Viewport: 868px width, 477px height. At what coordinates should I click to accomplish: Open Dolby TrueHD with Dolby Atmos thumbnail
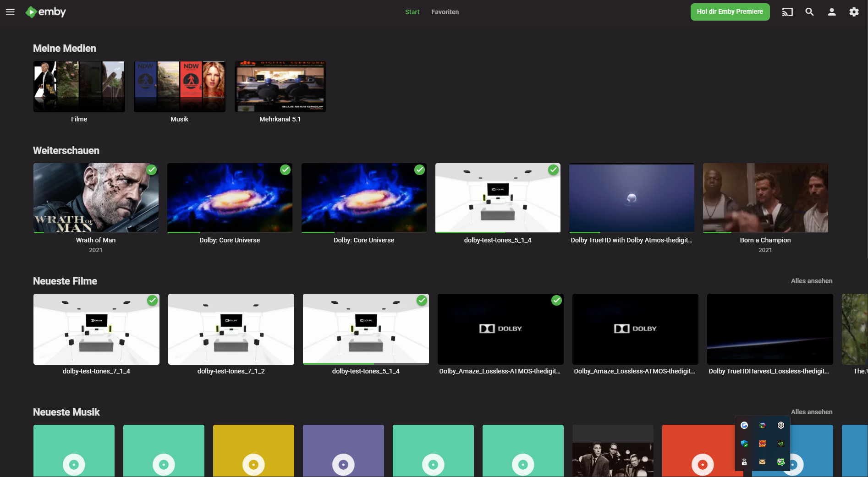pos(632,198)
